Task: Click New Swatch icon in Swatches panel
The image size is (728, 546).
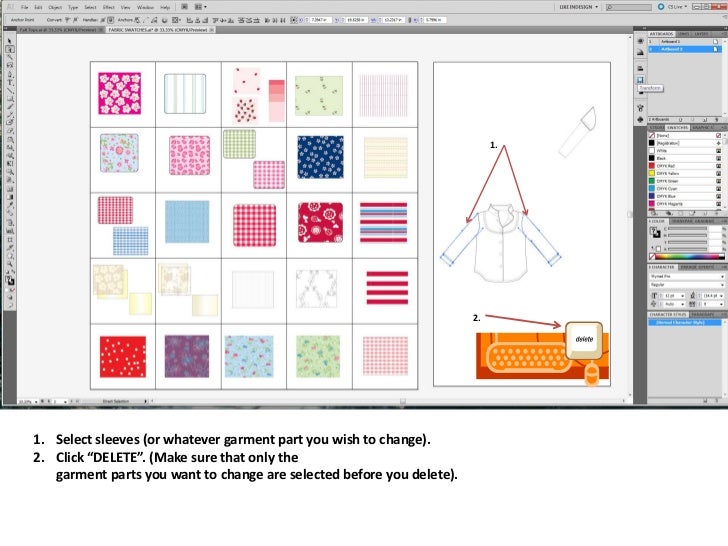Action: 705,213
